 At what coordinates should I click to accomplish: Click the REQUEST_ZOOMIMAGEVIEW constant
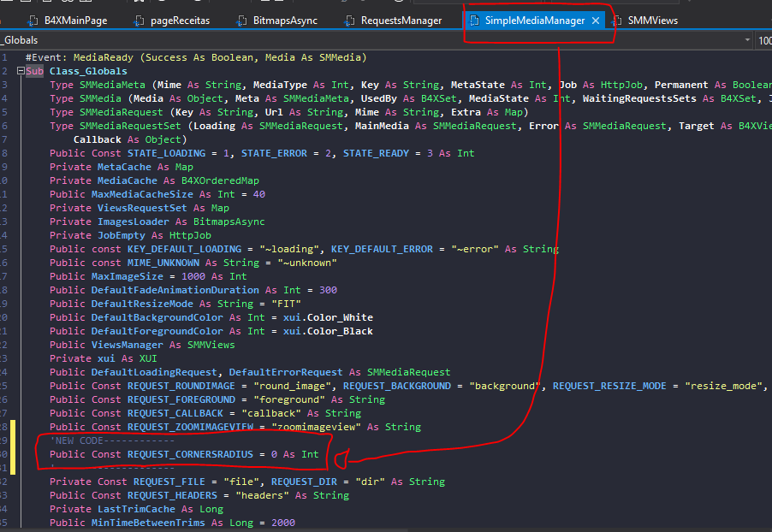[x=190, y=427]
